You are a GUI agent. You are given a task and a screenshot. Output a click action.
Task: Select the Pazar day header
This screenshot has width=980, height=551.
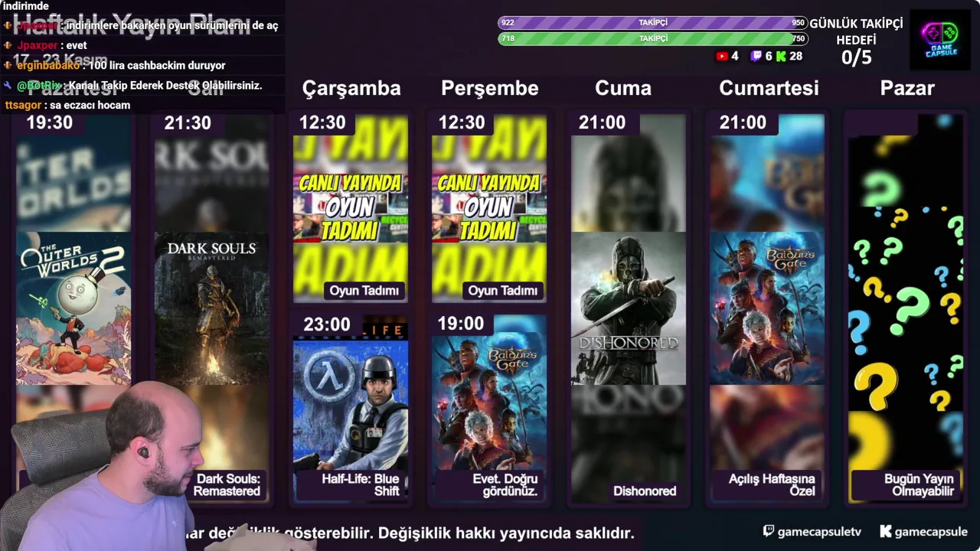click(x=907, y=88)
